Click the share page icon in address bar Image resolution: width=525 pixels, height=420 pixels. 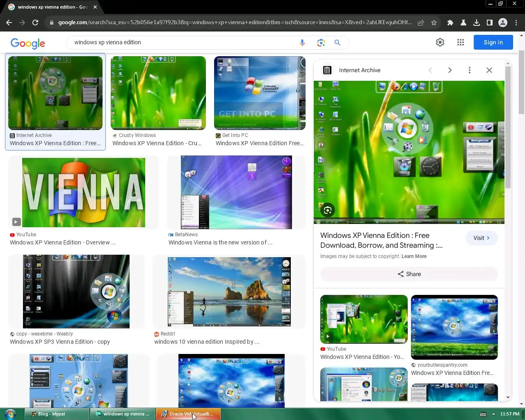421,23
